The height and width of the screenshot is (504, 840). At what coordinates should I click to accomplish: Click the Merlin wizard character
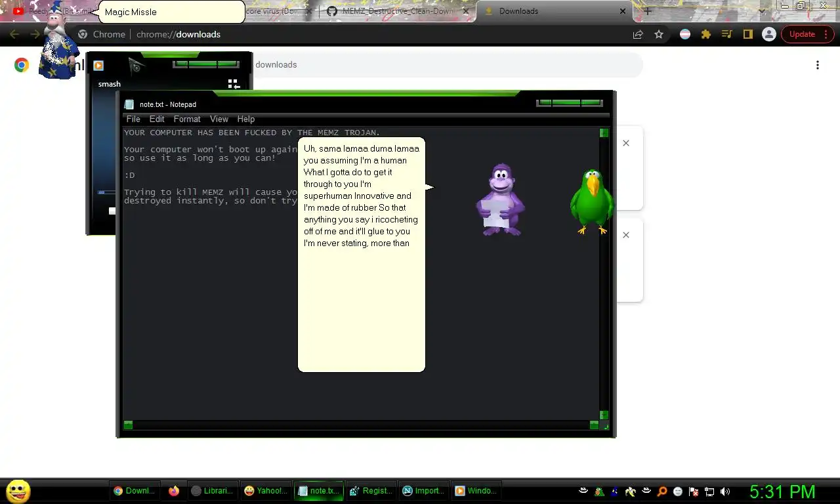coord(58,41)
